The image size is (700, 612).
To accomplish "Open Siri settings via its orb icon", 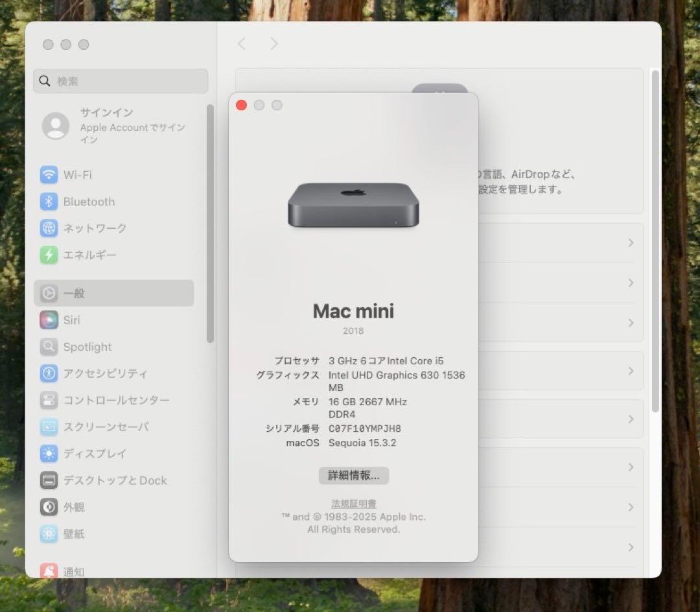I will click(49, 320).
